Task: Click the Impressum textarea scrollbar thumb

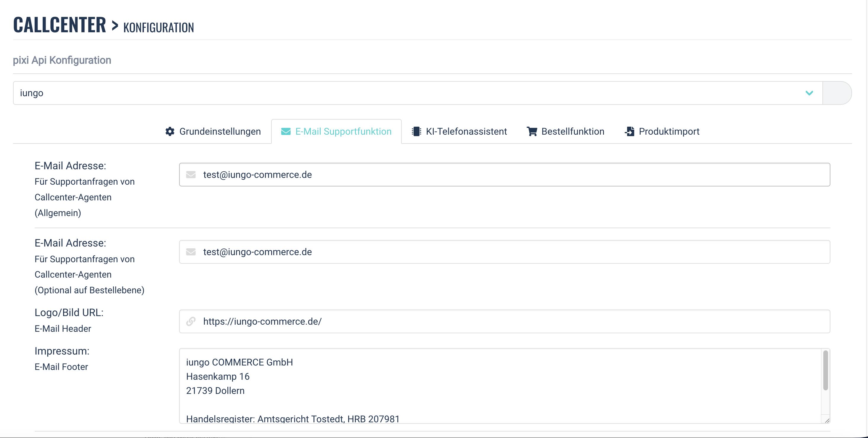Action: [825, 370]
